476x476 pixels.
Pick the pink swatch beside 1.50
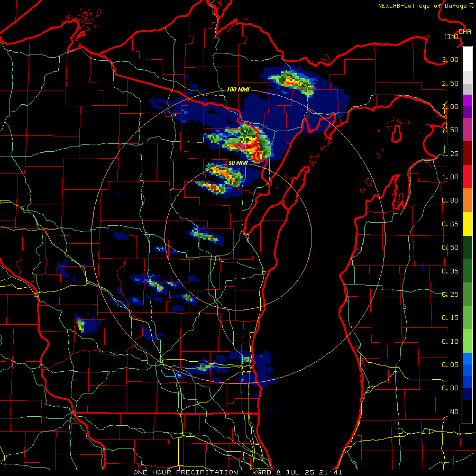(467, 130)
